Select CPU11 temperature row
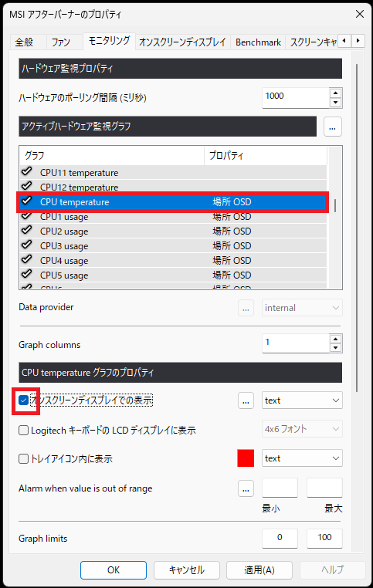Screen dimensions: 373x588 pyautogui.click(x=173, y=173)
